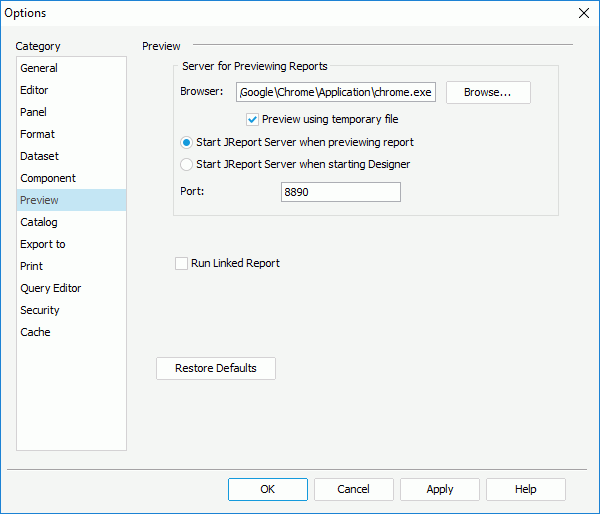Open the Print category

pyautogui.click(x=71, y=266)
